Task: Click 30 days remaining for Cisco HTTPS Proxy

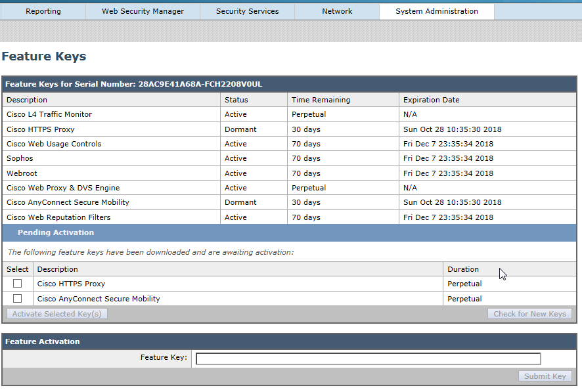Action: [306, 129]
